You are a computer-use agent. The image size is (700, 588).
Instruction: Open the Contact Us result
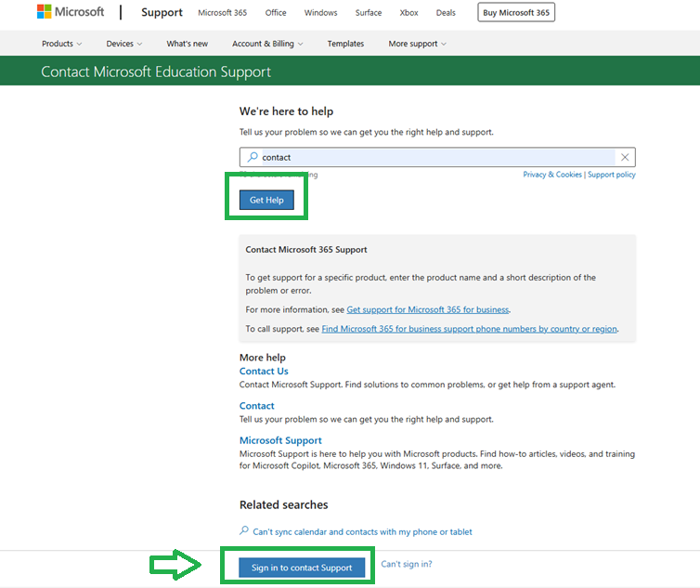[264, 371]
